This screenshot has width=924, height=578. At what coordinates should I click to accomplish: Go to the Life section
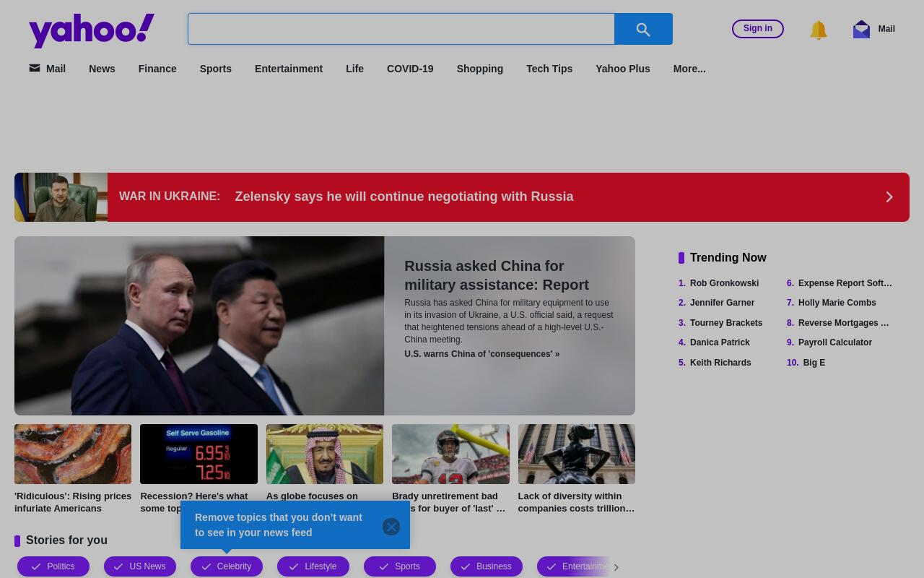354,69
